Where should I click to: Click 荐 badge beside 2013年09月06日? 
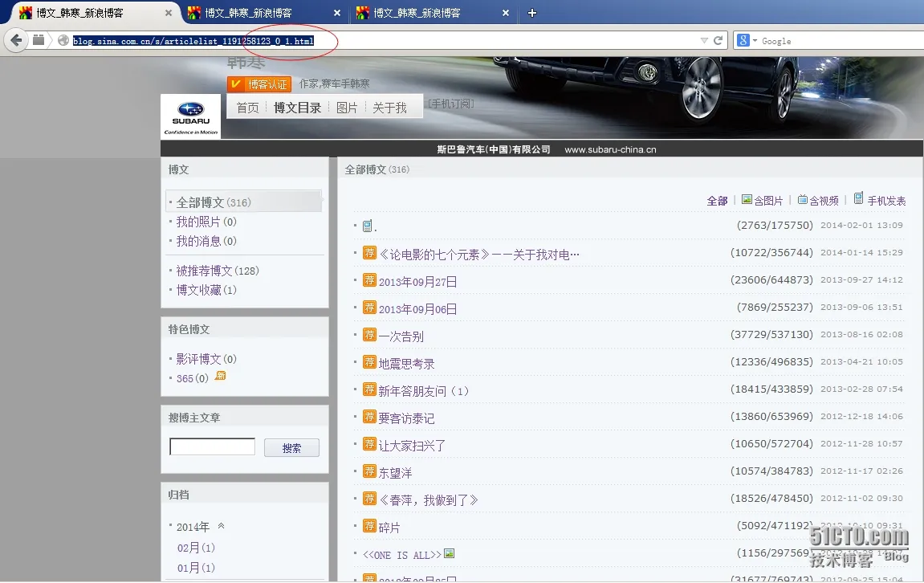click(x=369, y=307)
